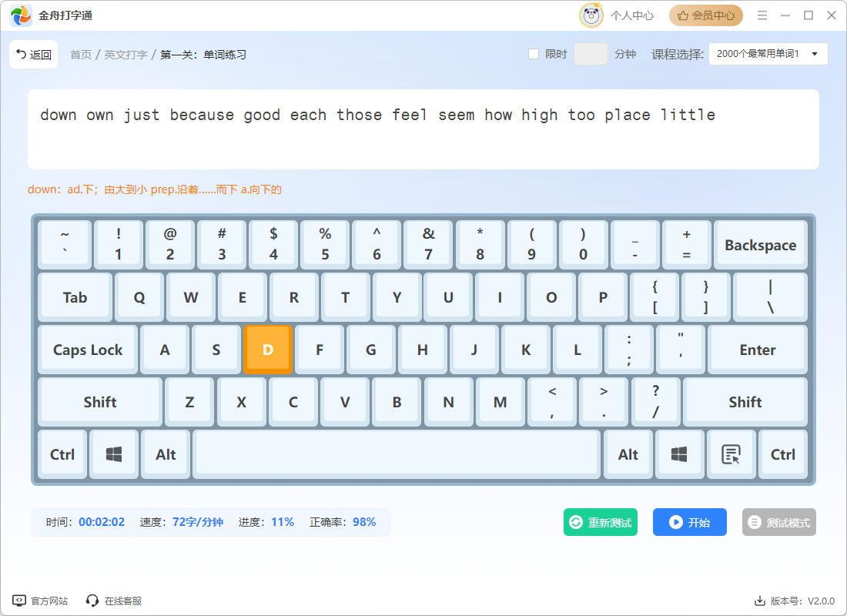Click the Caps Lock key
Screen dimensions: 847x616
(88, 350)
